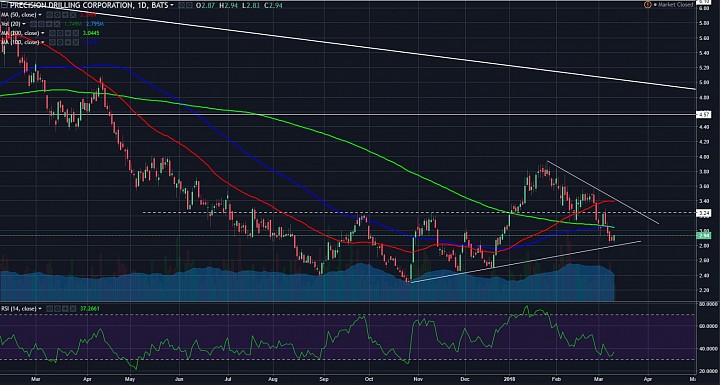Click the orange circle icon near Market Closed

[x=648, y=5]
